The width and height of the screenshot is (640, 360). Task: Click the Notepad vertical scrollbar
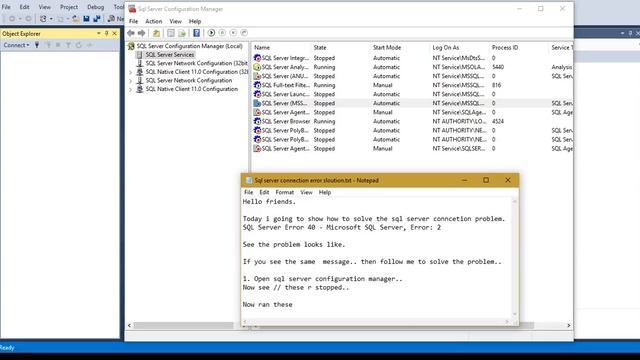click(514, 258)
